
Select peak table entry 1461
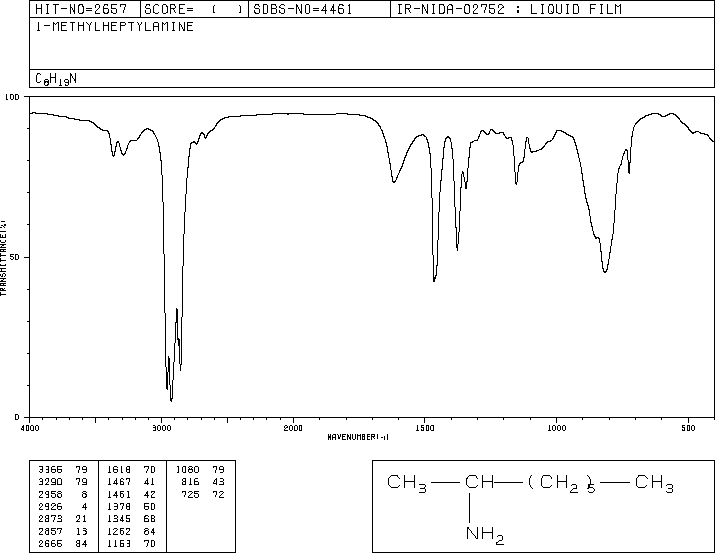click(x=131, y=494)
